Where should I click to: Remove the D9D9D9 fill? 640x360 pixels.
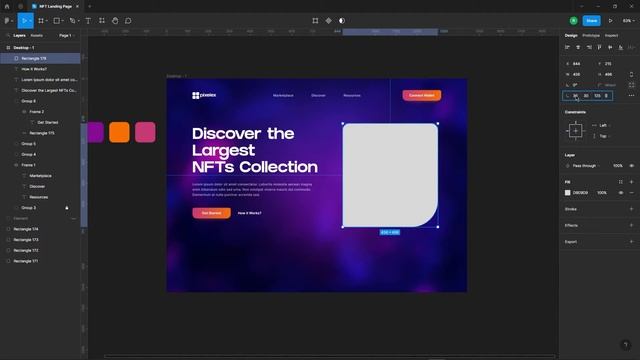click(631, 193)
